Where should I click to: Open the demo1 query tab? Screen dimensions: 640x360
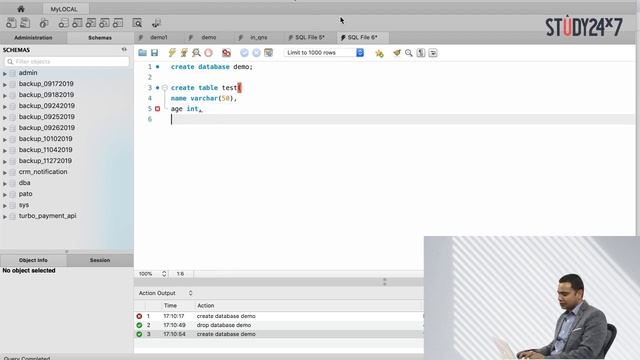click(158, 37)
